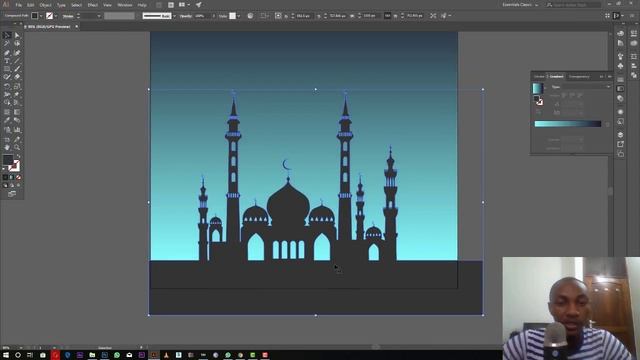This screenshot has width=640, height=360.
Task: Select the Type tool
Action: pyautogui.click(x=7, y=61)
